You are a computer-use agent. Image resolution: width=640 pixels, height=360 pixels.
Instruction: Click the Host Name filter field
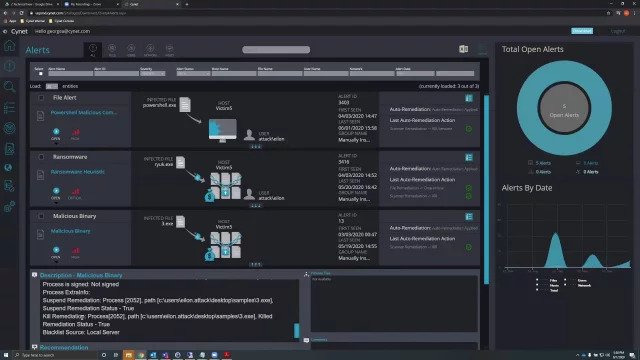[234, 73]
